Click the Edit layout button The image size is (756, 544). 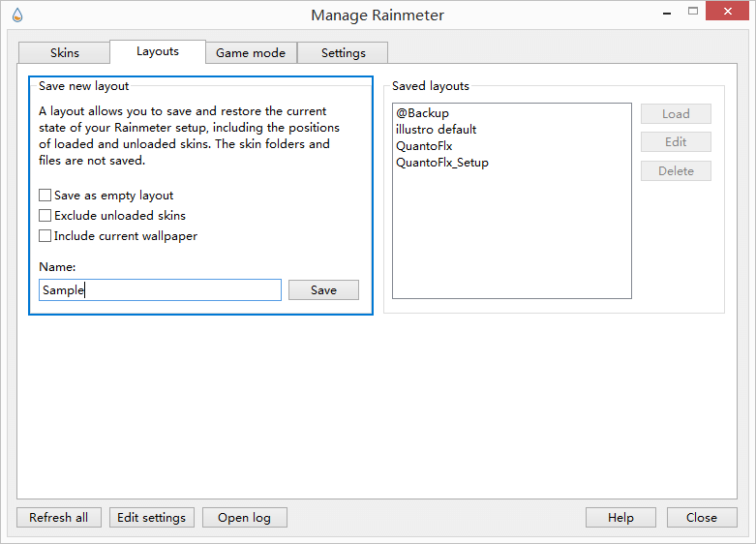676,141
